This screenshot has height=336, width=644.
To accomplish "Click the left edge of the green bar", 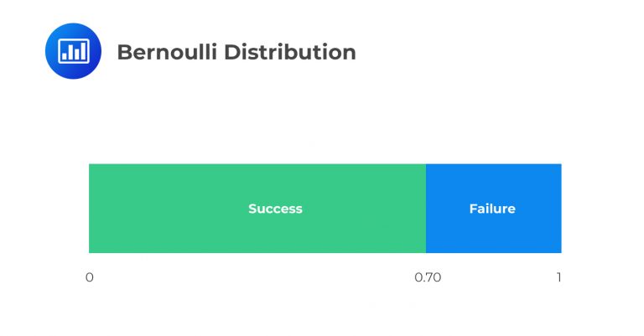I will pos(90,209).
